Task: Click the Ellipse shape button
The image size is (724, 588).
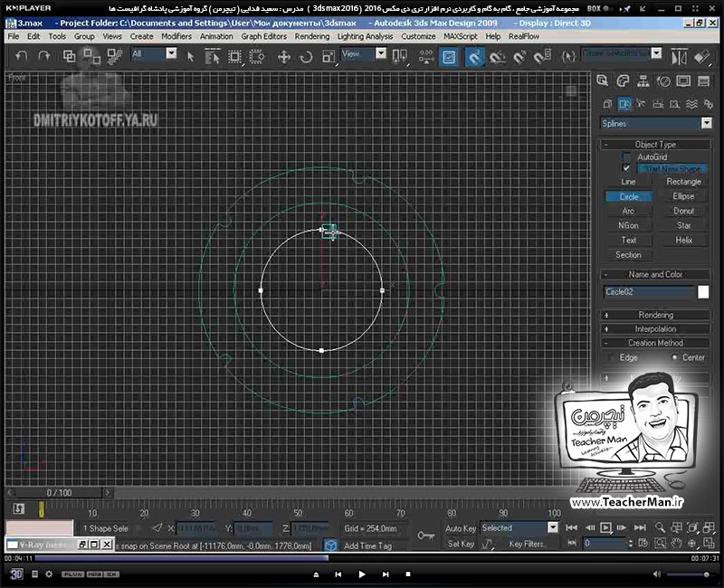Action: point(683,196)
